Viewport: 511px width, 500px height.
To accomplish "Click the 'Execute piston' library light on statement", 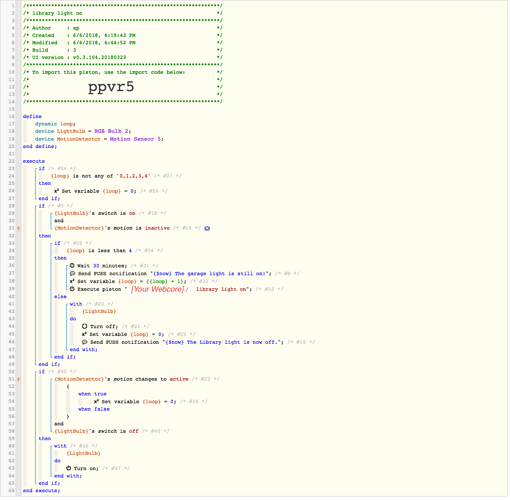I will (x=161, y=290).
